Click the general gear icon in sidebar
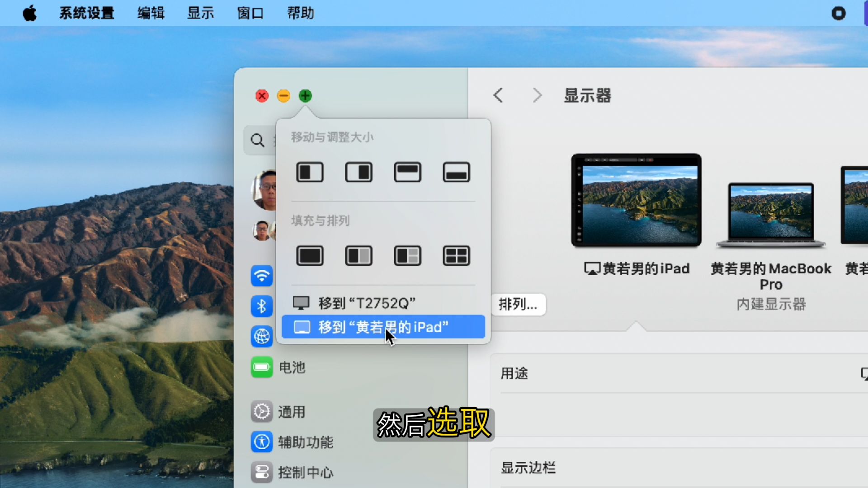 click(262, 412)
